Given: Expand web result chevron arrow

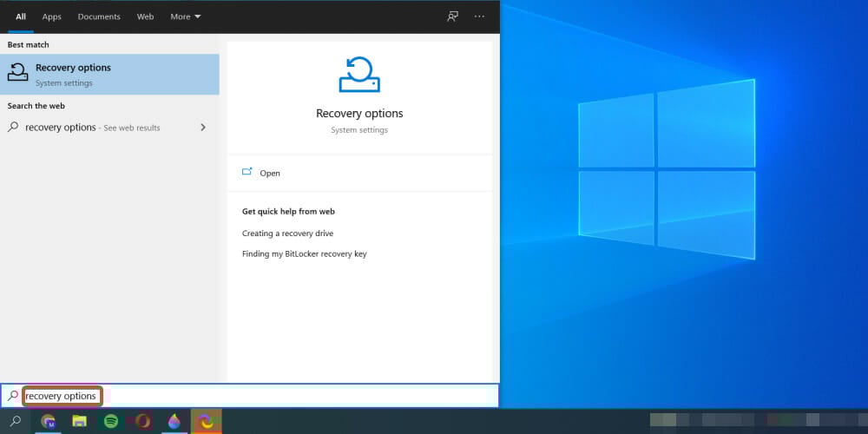Looking at the screenshot, I should click(203, 128).
